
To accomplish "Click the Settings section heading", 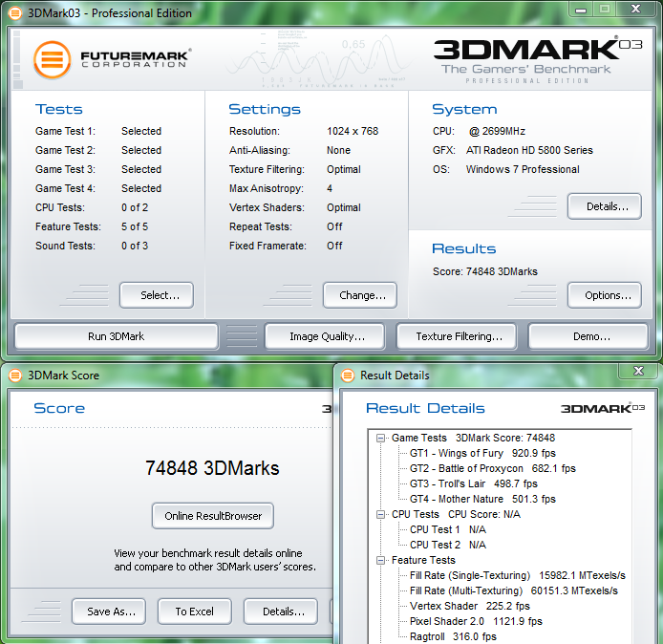I will [265, 109].
